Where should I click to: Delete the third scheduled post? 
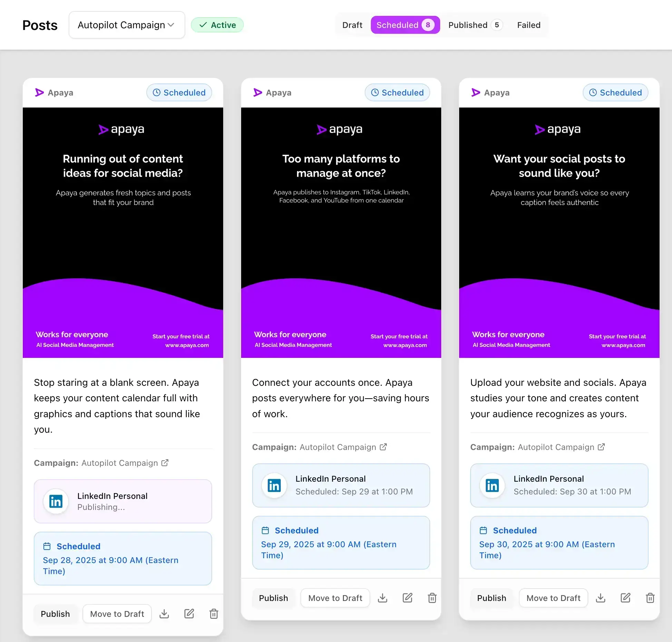coord(650,598)
